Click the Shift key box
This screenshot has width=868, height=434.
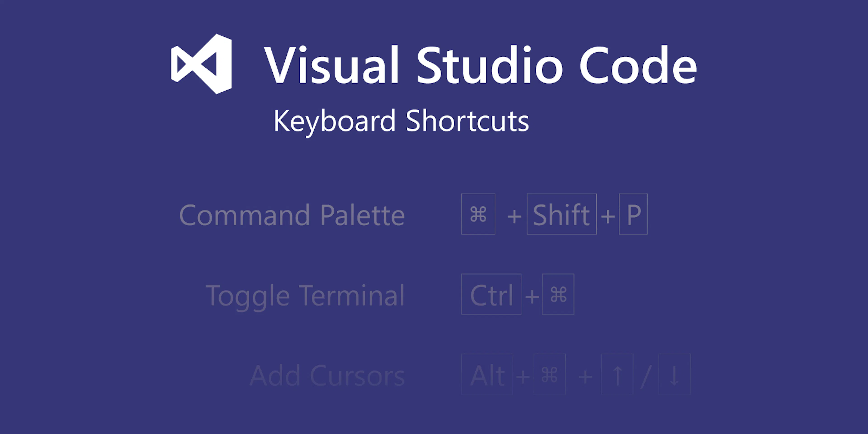pos(562,214)
